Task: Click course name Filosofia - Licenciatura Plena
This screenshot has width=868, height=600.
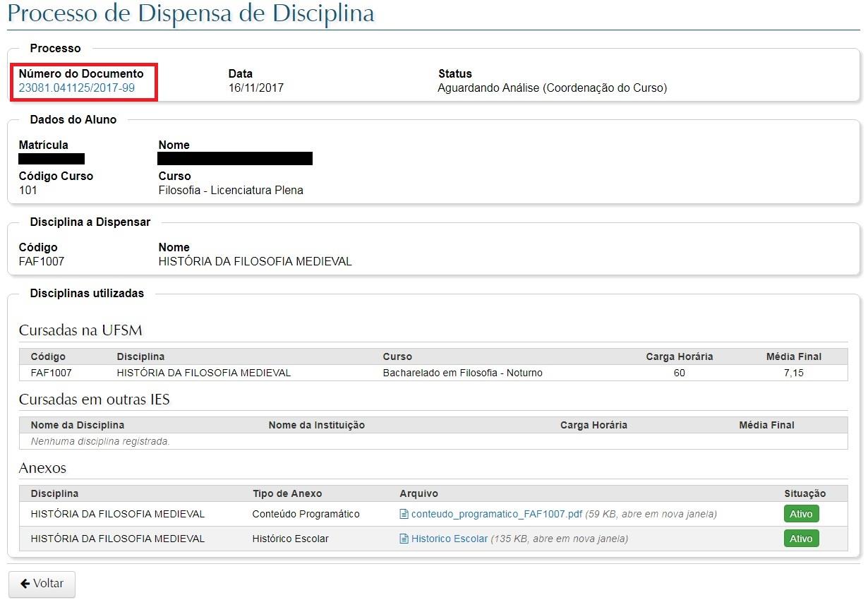Action: click(x=231, y=191)
